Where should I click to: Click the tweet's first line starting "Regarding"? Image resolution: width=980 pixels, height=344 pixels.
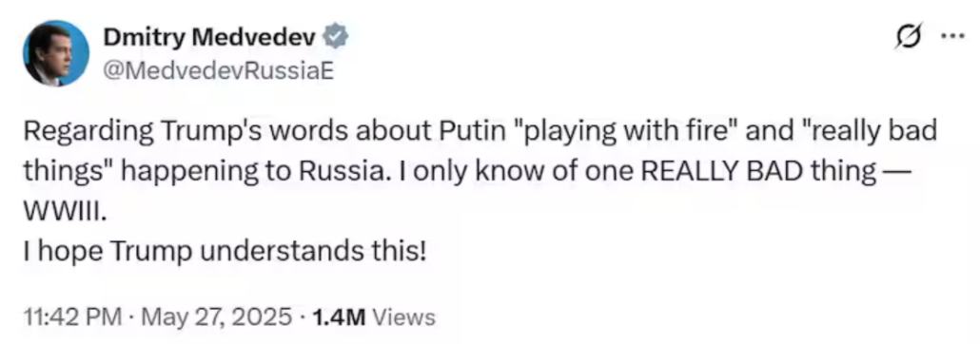[480, 132]
